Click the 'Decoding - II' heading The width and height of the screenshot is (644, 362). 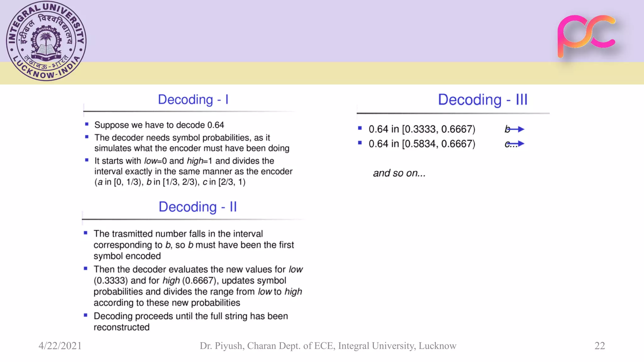pyautogui.click(x=197, y=207)
